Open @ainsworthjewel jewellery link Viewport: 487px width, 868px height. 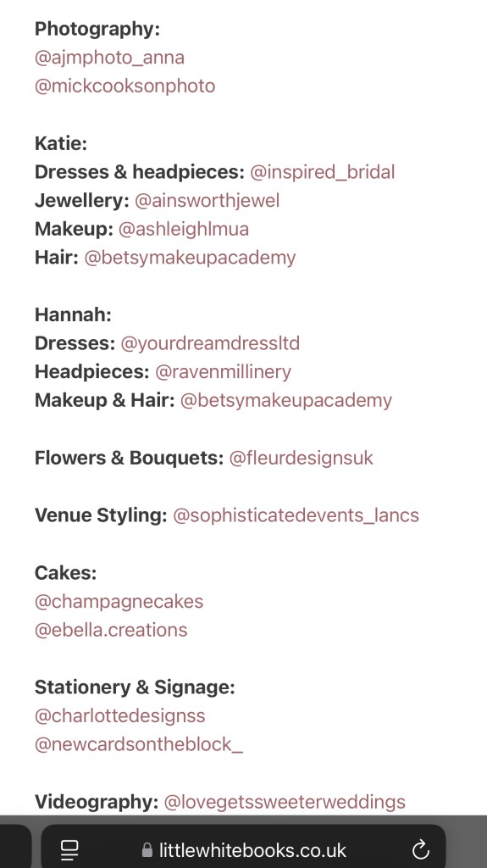pos(207,200)
